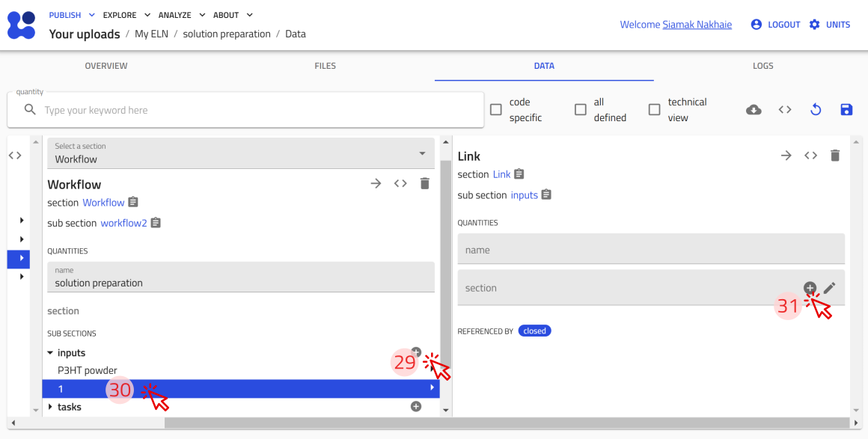This screenshot has height=439, width=868.
Task: Open the solution preparation breadcrumb
Action: [227, 34]
